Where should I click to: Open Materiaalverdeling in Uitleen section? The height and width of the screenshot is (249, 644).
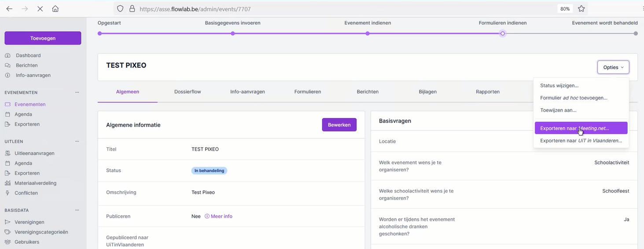[x=35, y=183]
